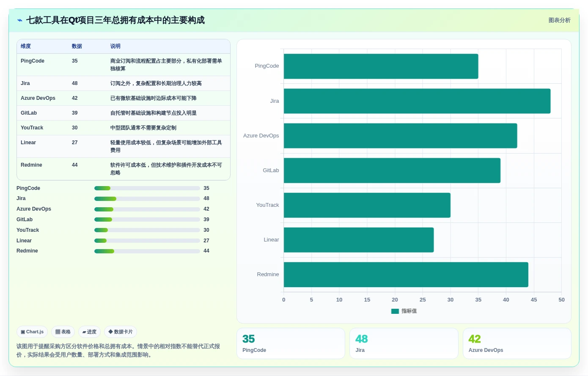
Task: Click the Jira progress bar
Action: coord(147,199)
